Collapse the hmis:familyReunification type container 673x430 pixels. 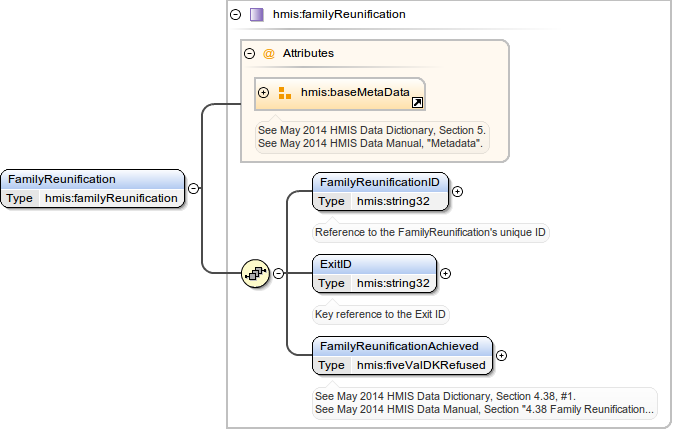235,15
